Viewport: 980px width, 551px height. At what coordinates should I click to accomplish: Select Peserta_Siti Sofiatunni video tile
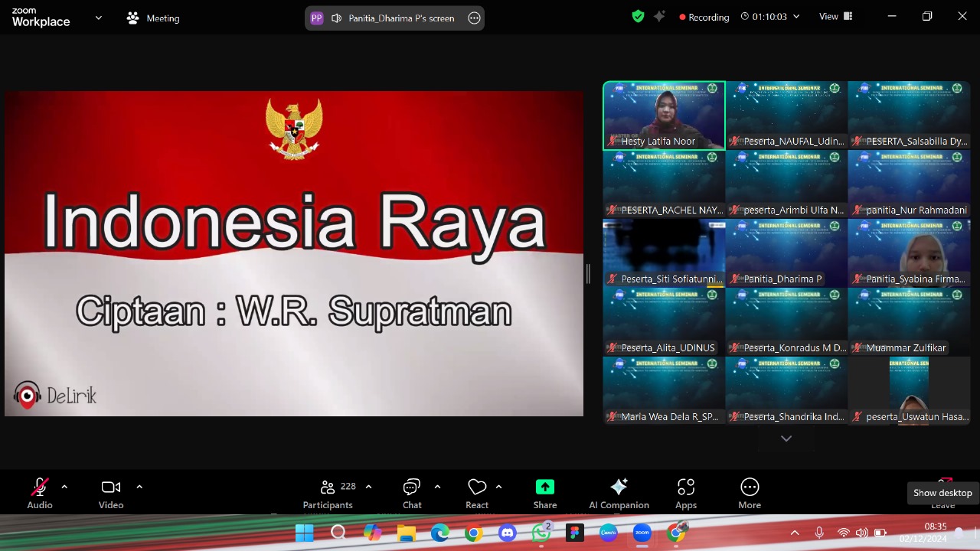pyautogui.click(x=664, y=253)
